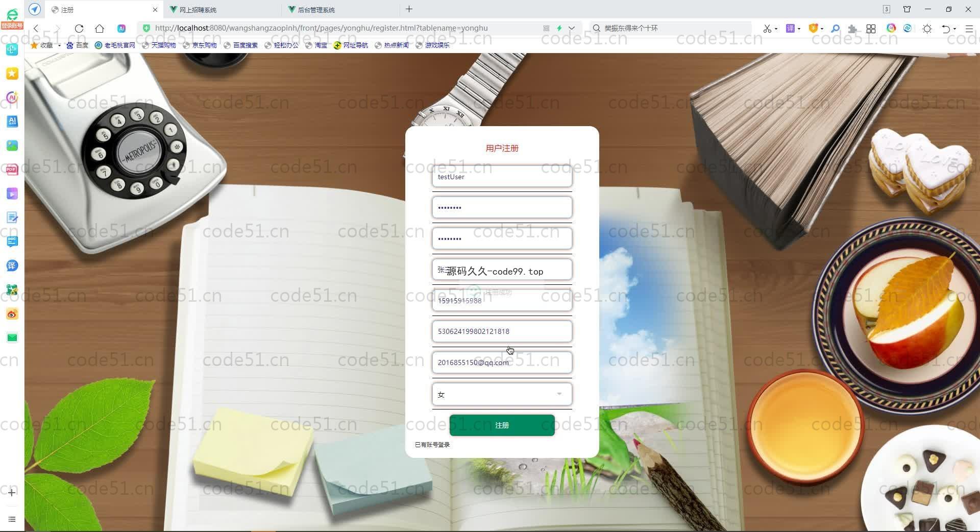Open the browser hamburger main menu
This screenshot has width=980, height=532.
tap(969, 29)
